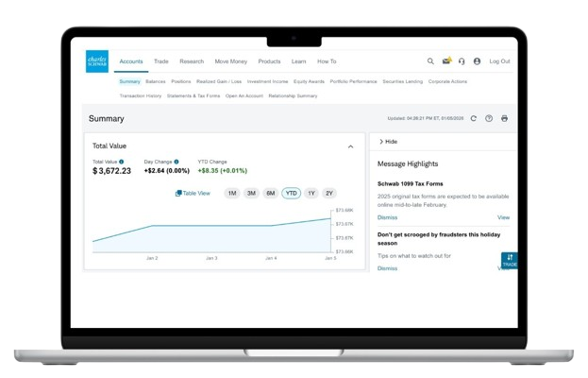Image resolution: width=588 pixels, height=378 pixels.
Task: Click the Log Out link
Action: click(499, 61)
